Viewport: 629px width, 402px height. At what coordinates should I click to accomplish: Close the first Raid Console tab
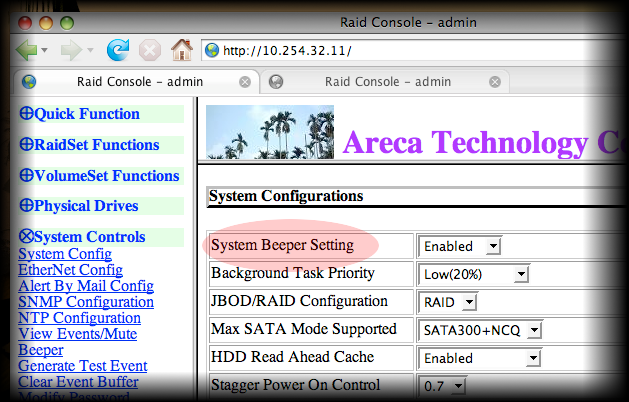(245, 82)
